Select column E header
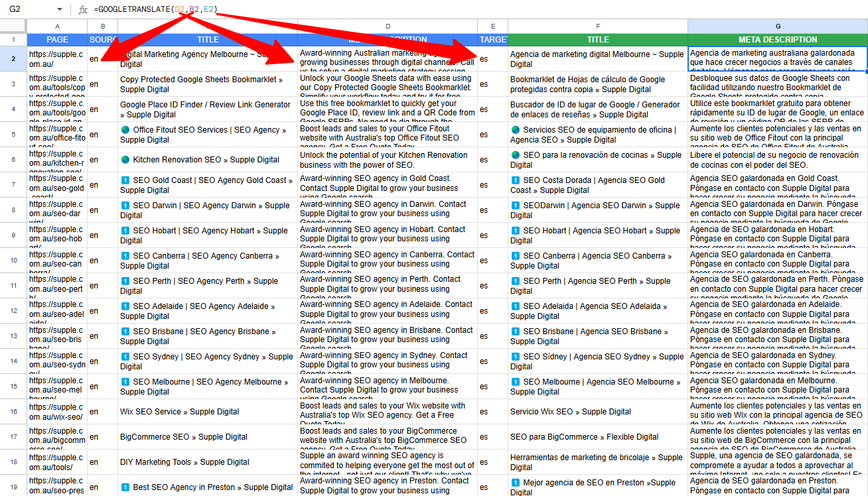Screen dimensions: 868x496 pyautogui.click(x=492, y=26)
